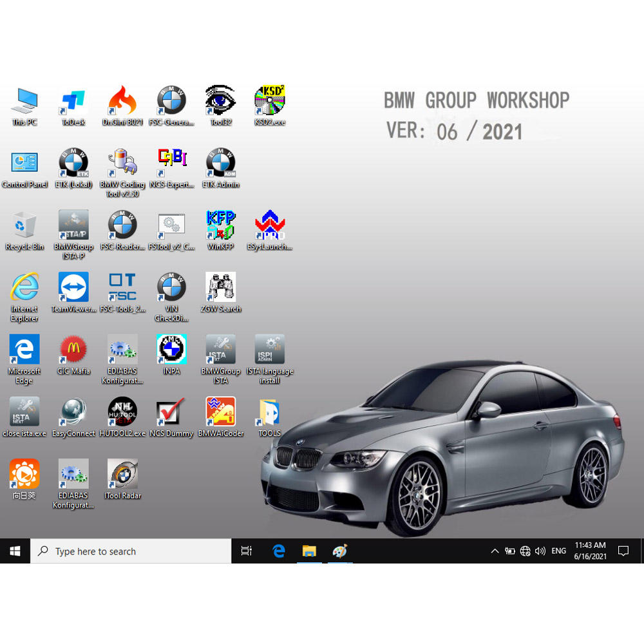The height and width of the screenshot is (644, 644).
Task: Launch TeamViewer shortcut
Action: click(x=73, y=292)
